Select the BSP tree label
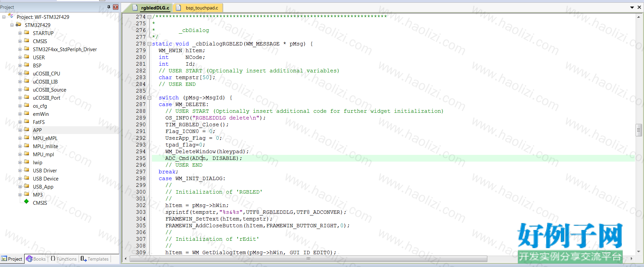The image size is (644, 267). pos(37,66)
